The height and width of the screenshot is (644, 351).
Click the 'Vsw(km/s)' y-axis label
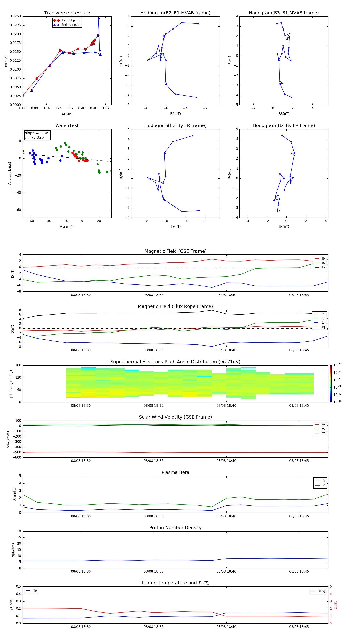[8, 439]
